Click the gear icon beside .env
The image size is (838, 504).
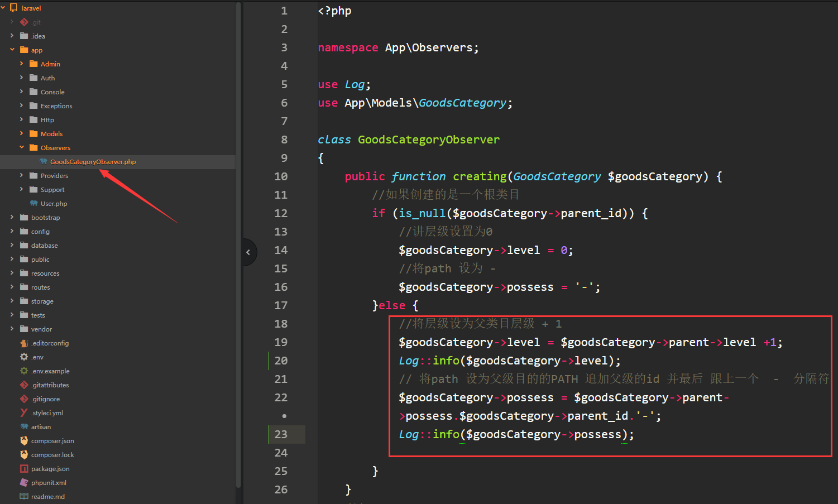(24, 357)
